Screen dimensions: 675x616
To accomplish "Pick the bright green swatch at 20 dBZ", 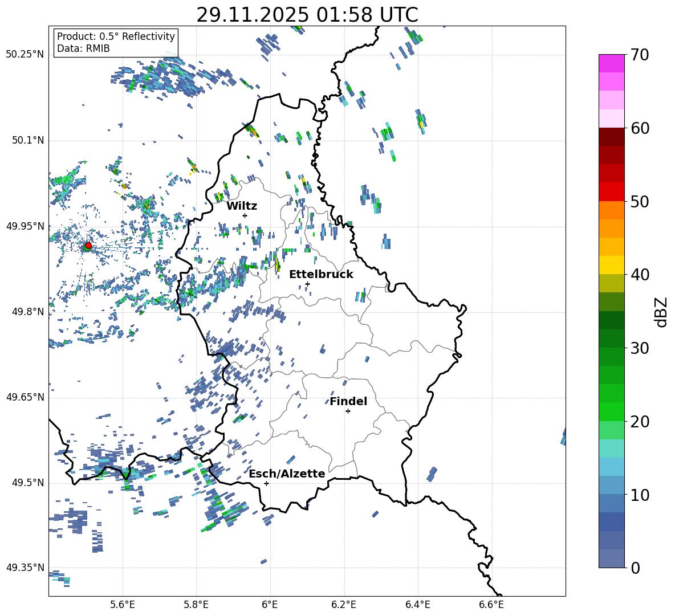I will coord(612,411).
